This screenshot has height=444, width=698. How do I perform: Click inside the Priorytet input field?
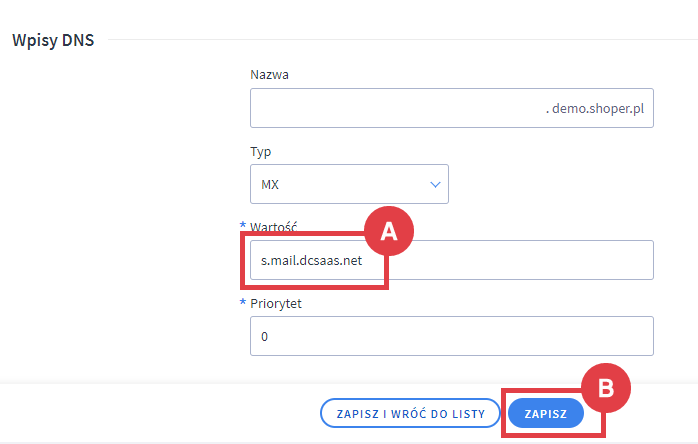pyautogui.click(x=451, y=337)
